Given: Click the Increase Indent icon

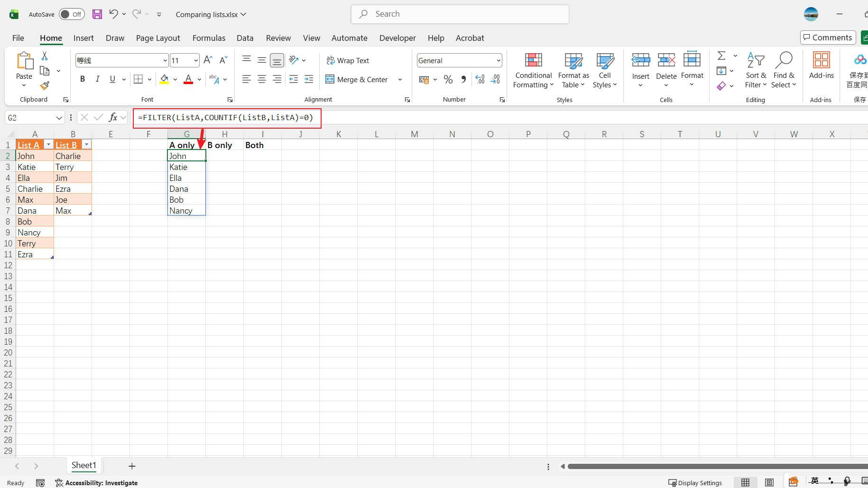Looking at the screenshot, I should (309, 79).
